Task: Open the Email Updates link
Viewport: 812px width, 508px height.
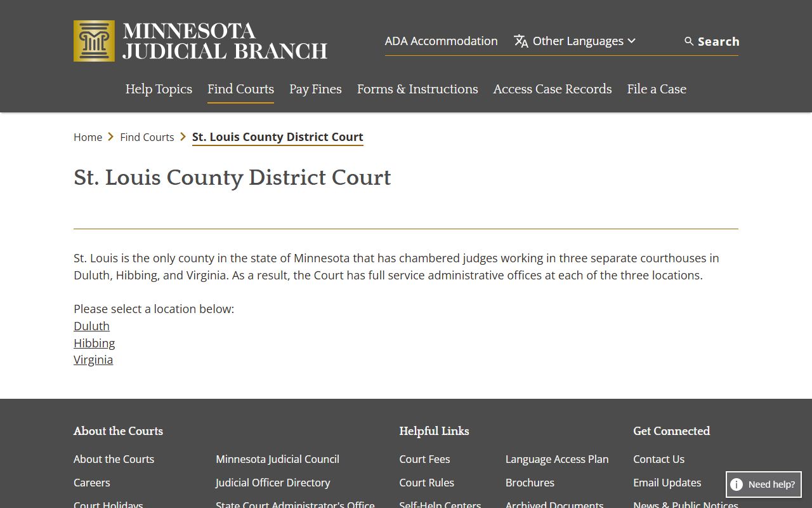Action: coord(667,483)
